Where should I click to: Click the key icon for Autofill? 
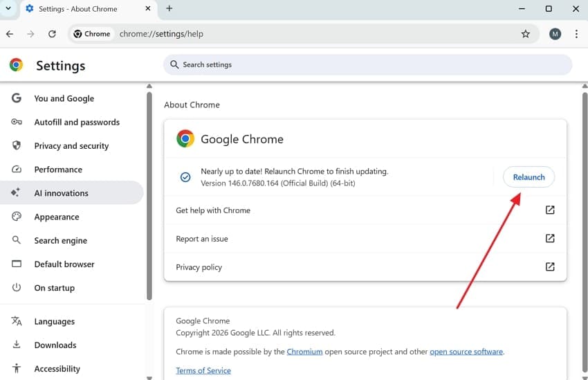tap(16, 122)
